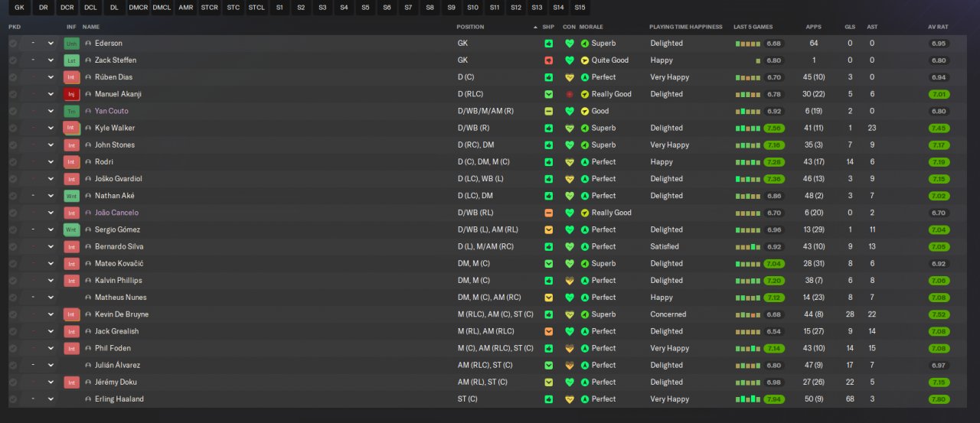Click the match sharpness icon for Zack Steffen

548,60
